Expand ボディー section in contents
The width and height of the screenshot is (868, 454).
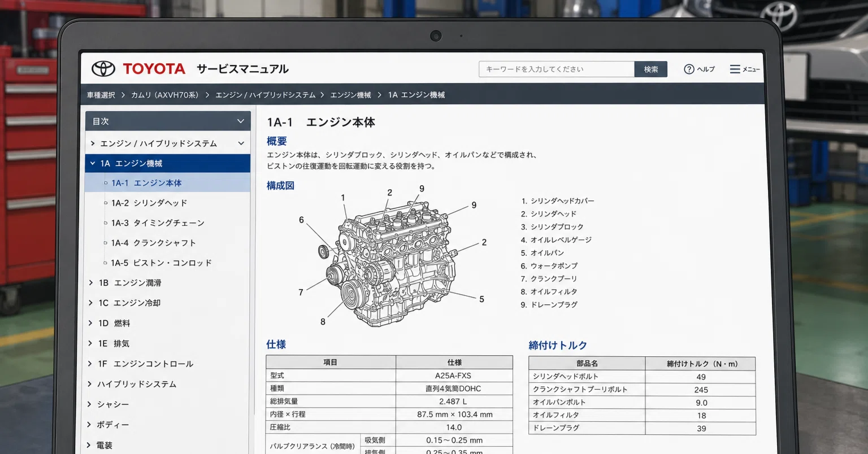pyautogui.click(x=89, y=425)
